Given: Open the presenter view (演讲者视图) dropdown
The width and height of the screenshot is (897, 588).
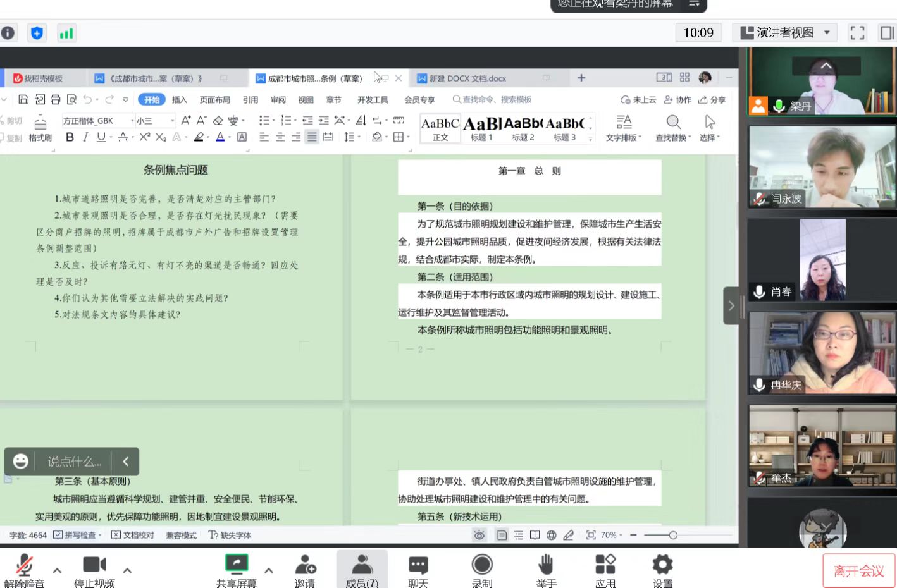Looking at the screenshot, I should (784, 33).
